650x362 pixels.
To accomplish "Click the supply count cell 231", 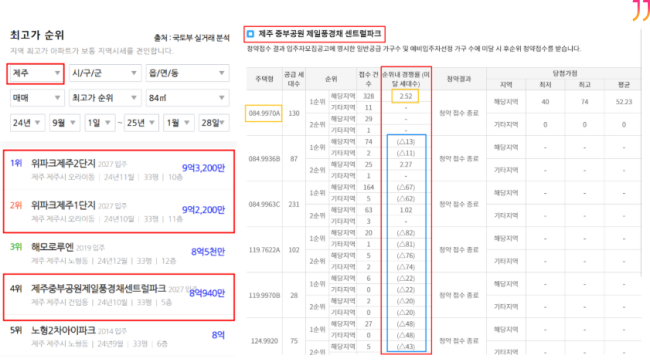I will pyautogui.click(x=294, y=204).
